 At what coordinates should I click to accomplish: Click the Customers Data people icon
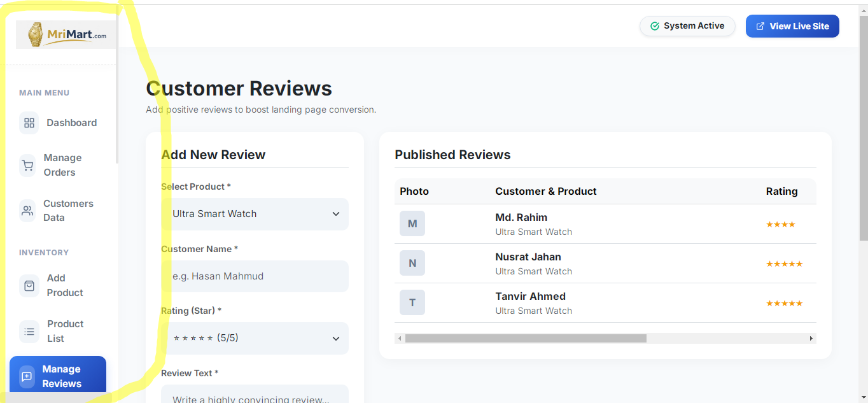click(27, 211)
